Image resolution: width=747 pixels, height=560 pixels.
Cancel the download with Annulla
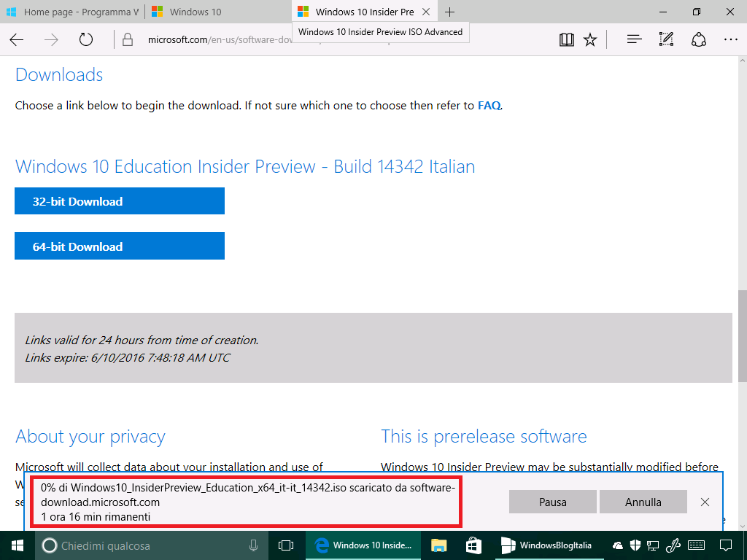tap(643, 502)
